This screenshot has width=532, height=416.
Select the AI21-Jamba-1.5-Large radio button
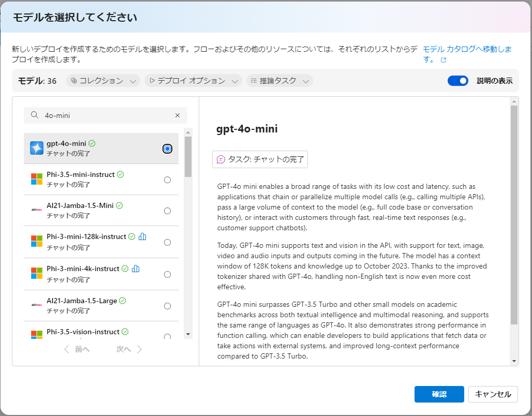pos(167,306)
